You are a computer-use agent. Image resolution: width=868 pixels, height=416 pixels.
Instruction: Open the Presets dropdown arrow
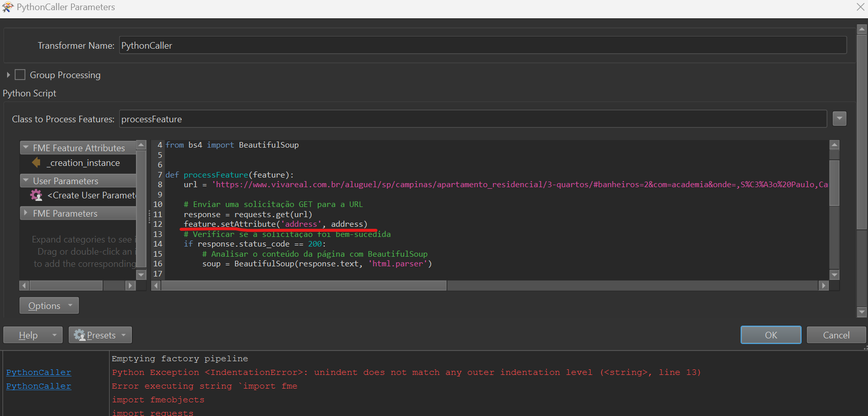click(123, 335)
